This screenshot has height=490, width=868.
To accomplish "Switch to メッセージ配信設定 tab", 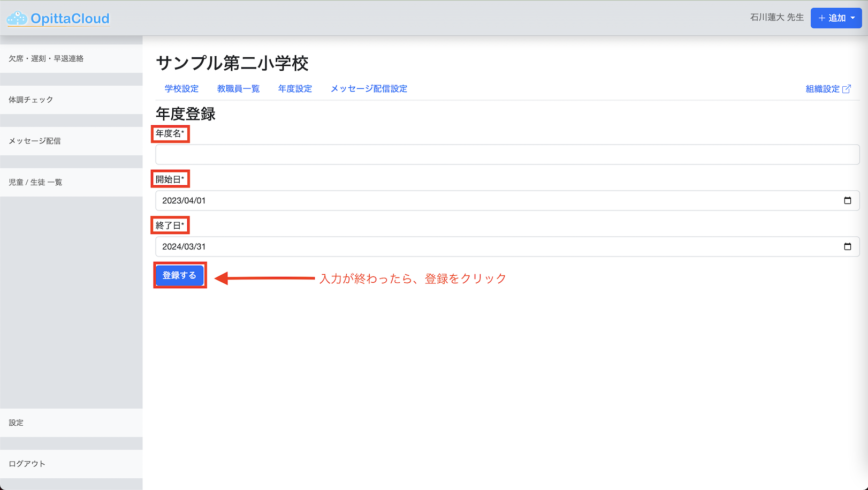I will (369, 89).
